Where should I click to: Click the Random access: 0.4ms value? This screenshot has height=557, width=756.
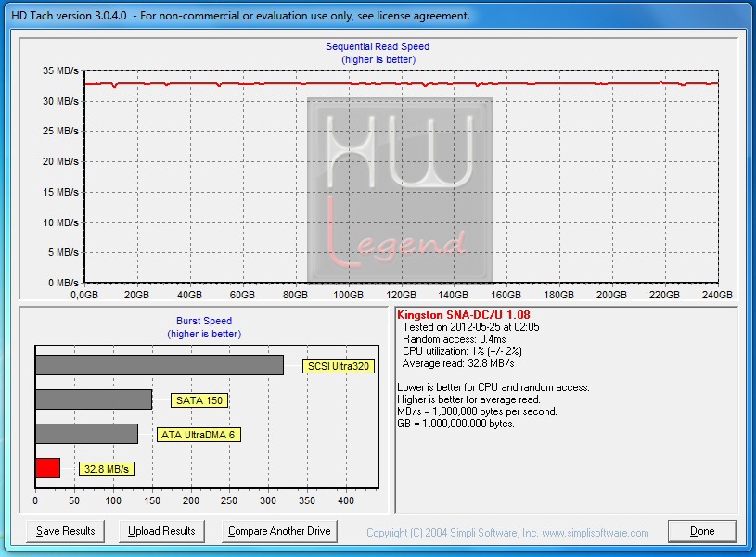pos(455,339)
